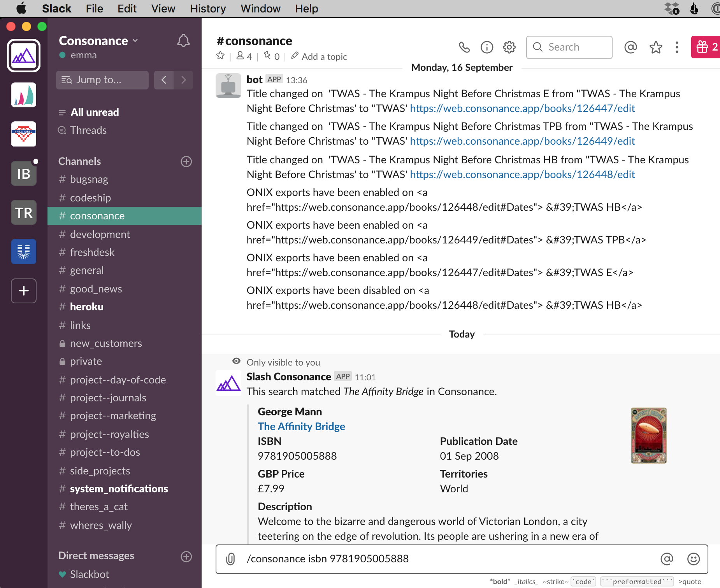
Task: Open notification preferences bell
Action: [183, 40]
